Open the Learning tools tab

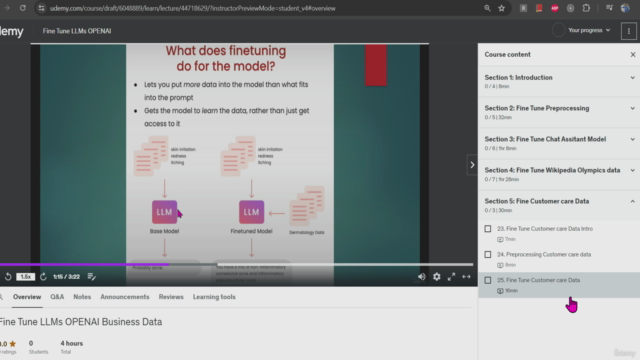pyautogui.click(x=214, y=297)
